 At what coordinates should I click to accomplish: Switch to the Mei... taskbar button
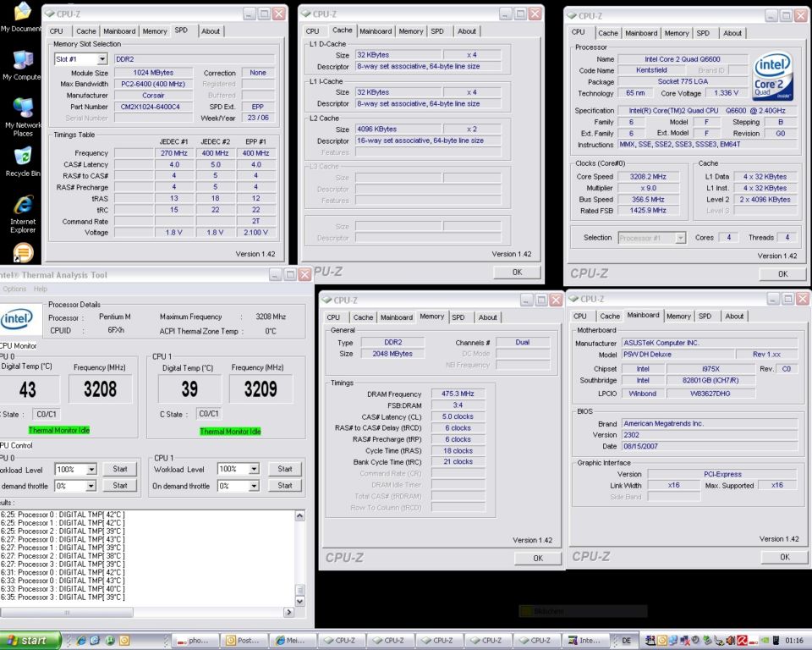tap(291, 641)
